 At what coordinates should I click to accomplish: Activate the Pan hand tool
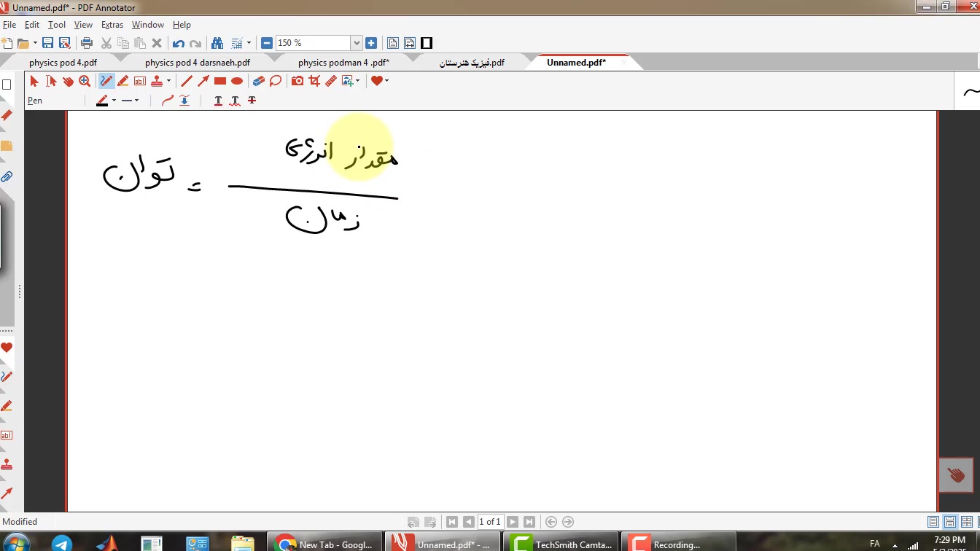click(68, 81)
